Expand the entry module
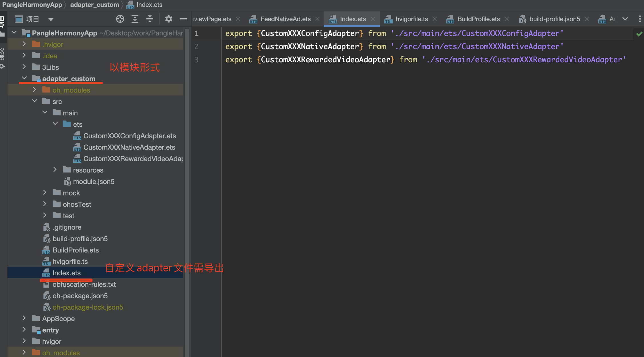The width and height of the screenshot is (644, 357). [x=24, y=330]
